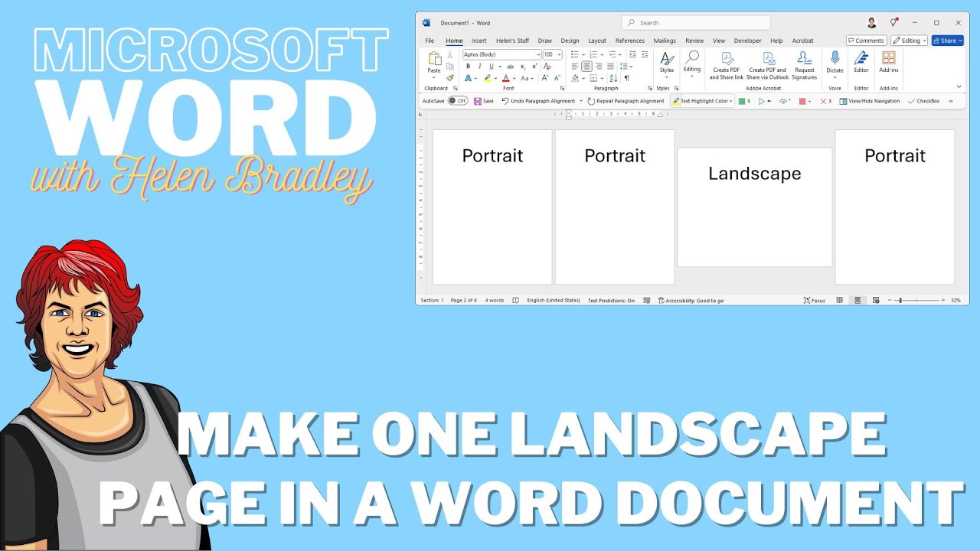Switch to Web Layout view in status bar
Screen dimensions: 980x551
[876, 300]
